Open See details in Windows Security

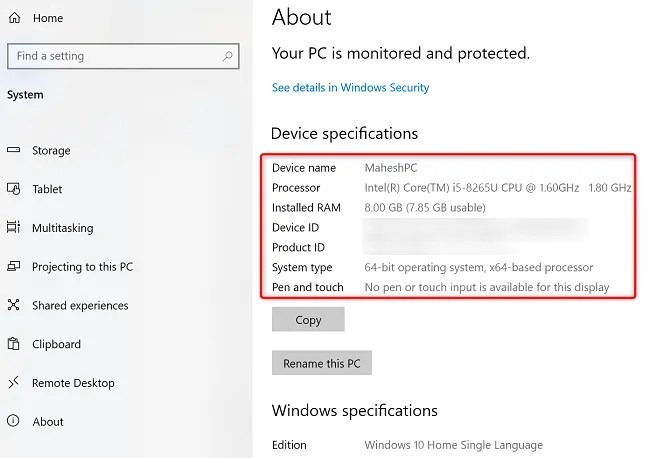tap(350, 88)
